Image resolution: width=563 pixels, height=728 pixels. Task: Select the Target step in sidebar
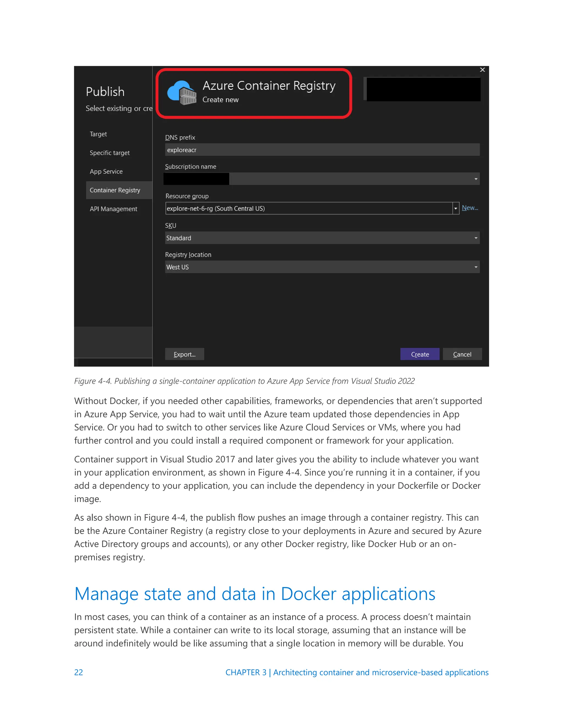click(x=98, y=134)
